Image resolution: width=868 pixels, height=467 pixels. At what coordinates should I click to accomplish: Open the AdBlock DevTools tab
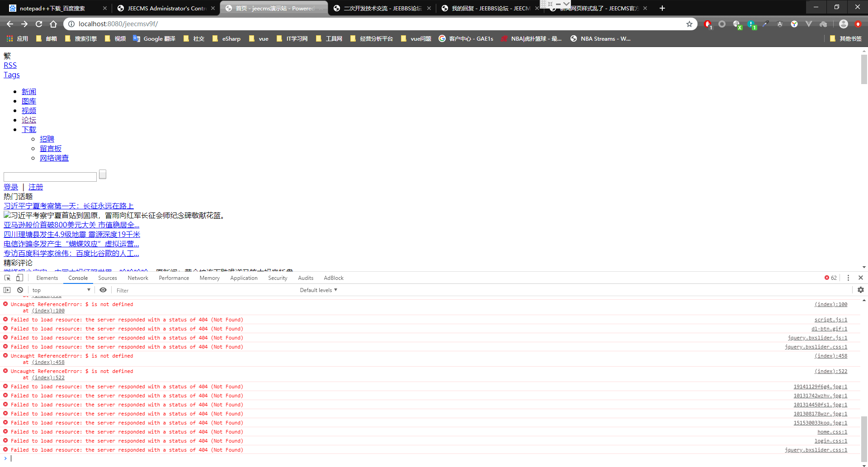click(x=334, y=278)
